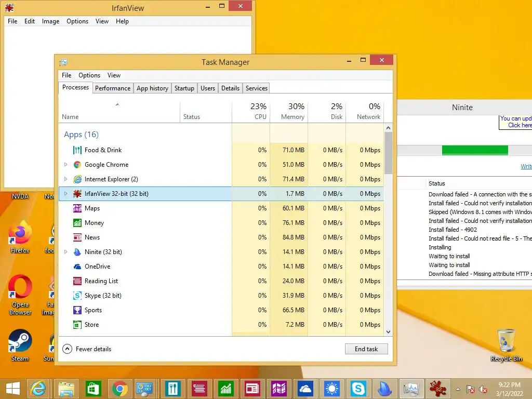This screenshot has height=399, width=532.
Task: Sort processes by the Name column header
Action: [x=119, y=112]
